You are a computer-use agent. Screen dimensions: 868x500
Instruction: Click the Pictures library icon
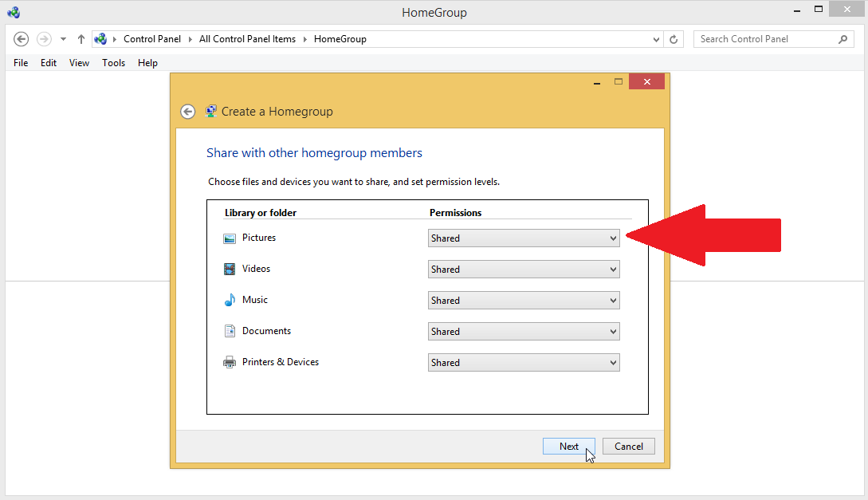tap(230, 238)
